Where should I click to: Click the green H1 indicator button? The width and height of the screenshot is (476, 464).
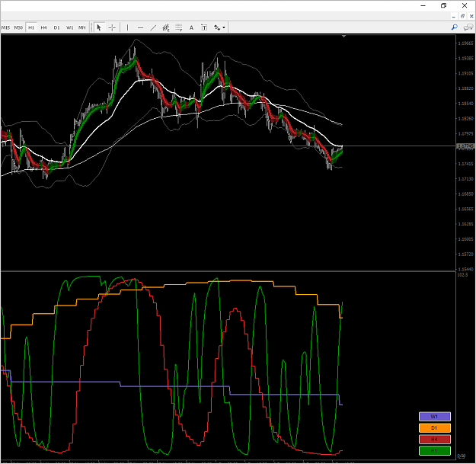[434, 450]
